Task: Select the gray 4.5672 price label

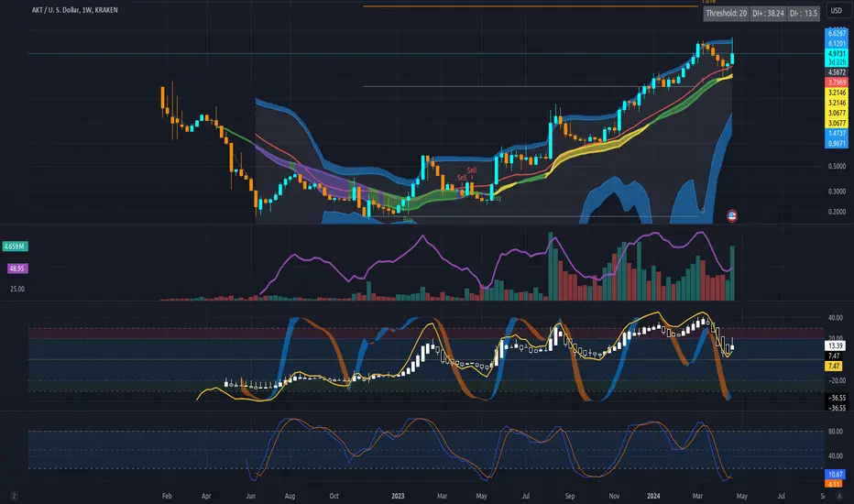Action: [x=837, y=71]
